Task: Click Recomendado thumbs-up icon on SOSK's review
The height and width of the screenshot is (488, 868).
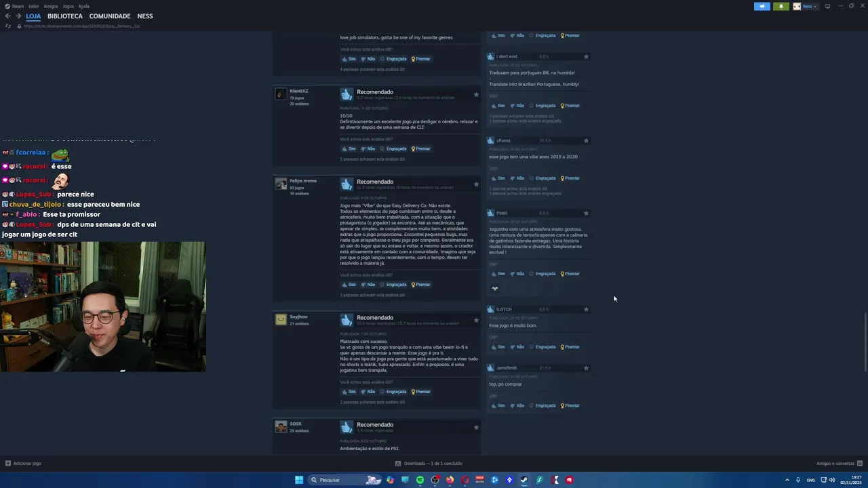Action: click(347, 427)
